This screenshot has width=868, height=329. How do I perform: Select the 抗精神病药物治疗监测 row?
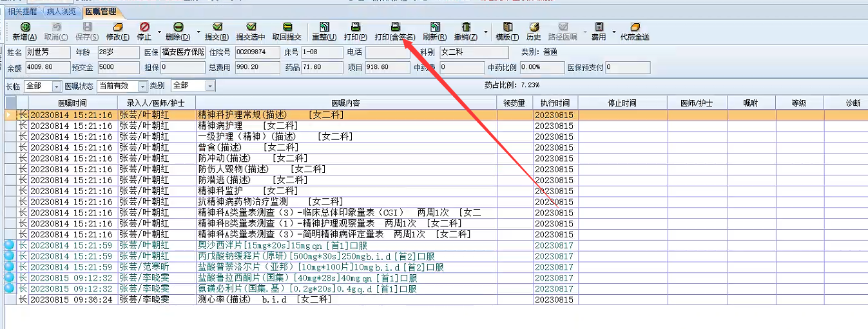pos(436,202)
